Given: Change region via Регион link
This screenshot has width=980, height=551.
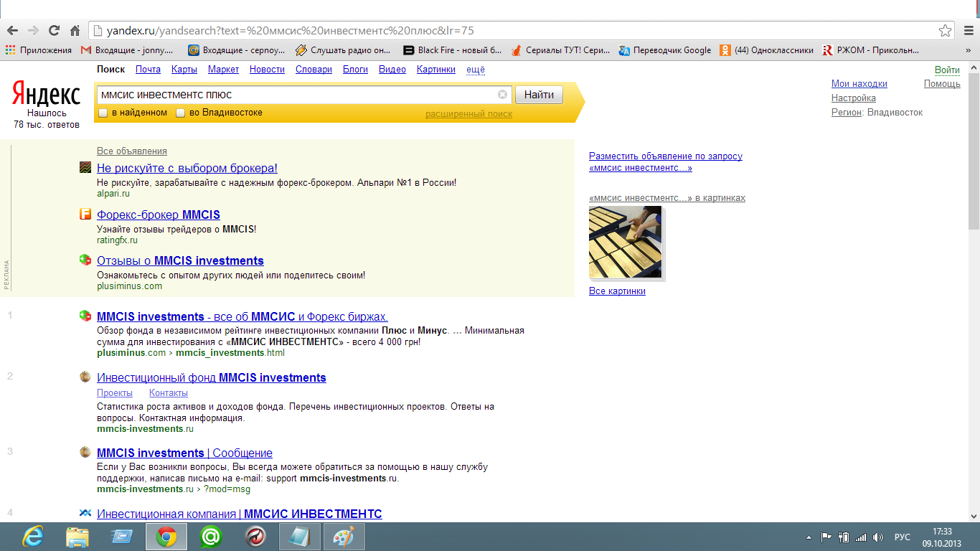Looking at the screenshot, I should [x=847, y=113].
